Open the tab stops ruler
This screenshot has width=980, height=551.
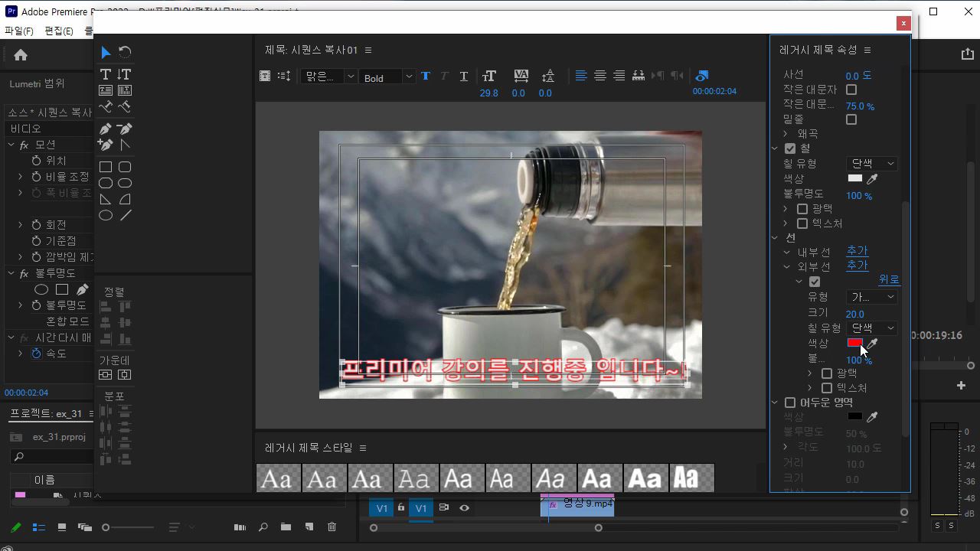[x=639, y=76]
